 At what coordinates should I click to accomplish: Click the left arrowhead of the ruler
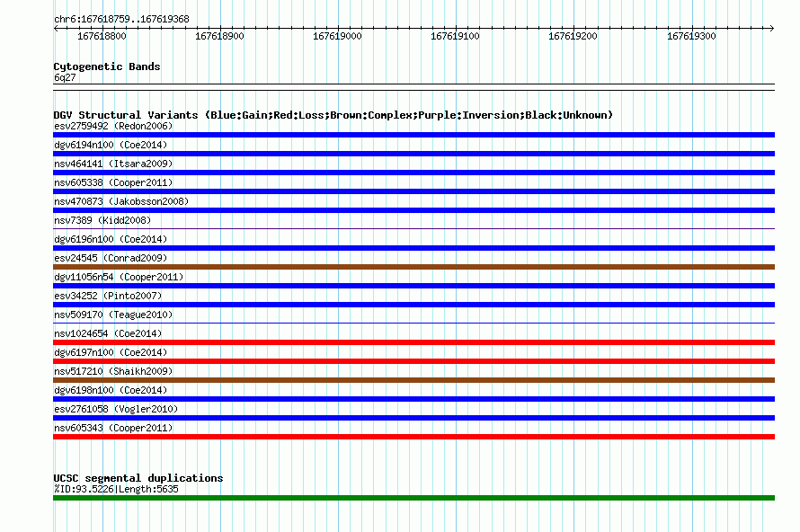[x=56, y=28]
